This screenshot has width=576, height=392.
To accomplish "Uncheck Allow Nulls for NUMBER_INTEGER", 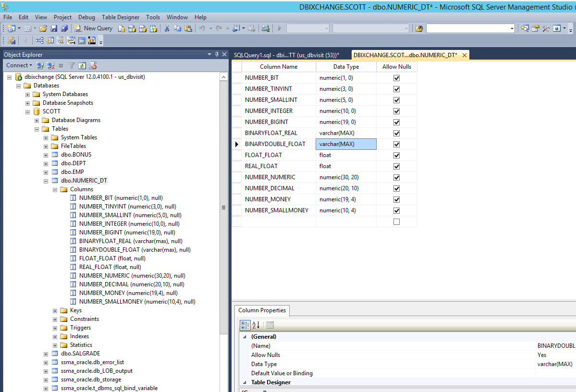I will [x=396, y=111].
